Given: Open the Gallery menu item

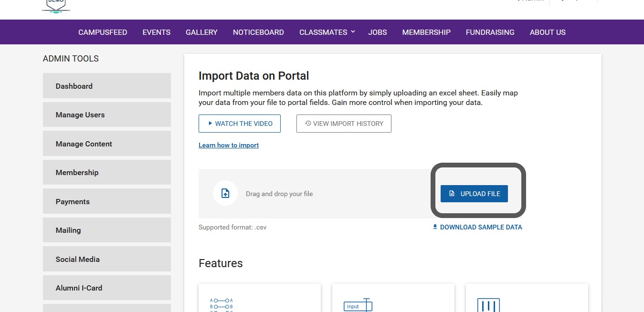Looking at the screenshot, I should 201,32.
